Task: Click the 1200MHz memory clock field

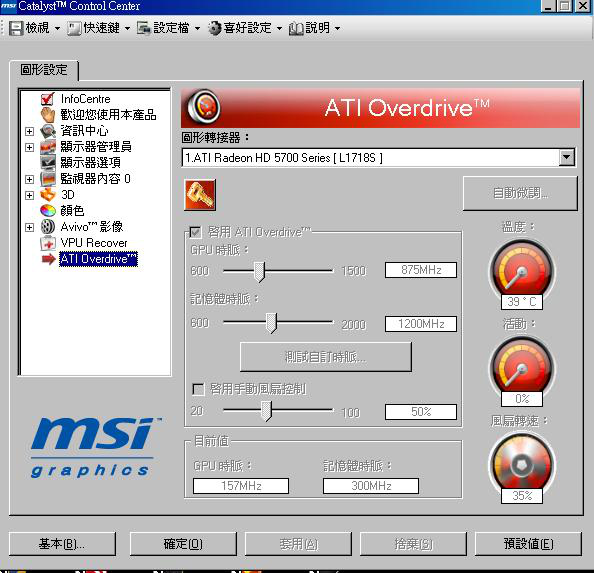Action: (421, 324)
